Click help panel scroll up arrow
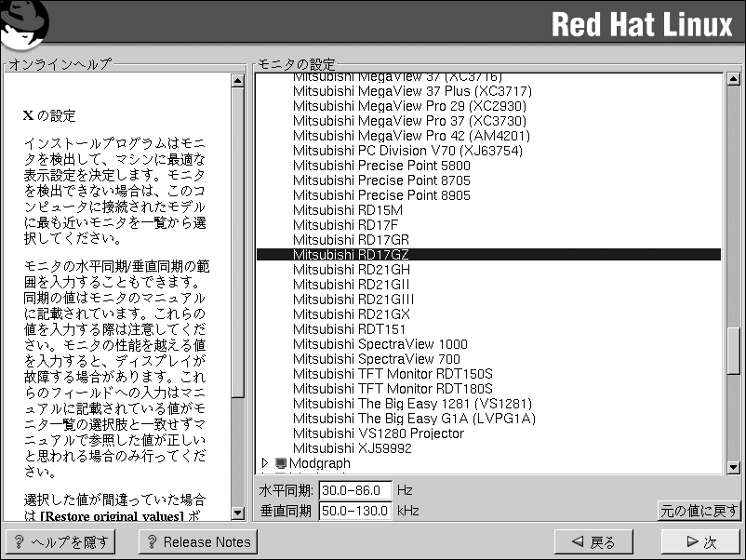This screenshot has width=746, height=560. pos(237,81)
